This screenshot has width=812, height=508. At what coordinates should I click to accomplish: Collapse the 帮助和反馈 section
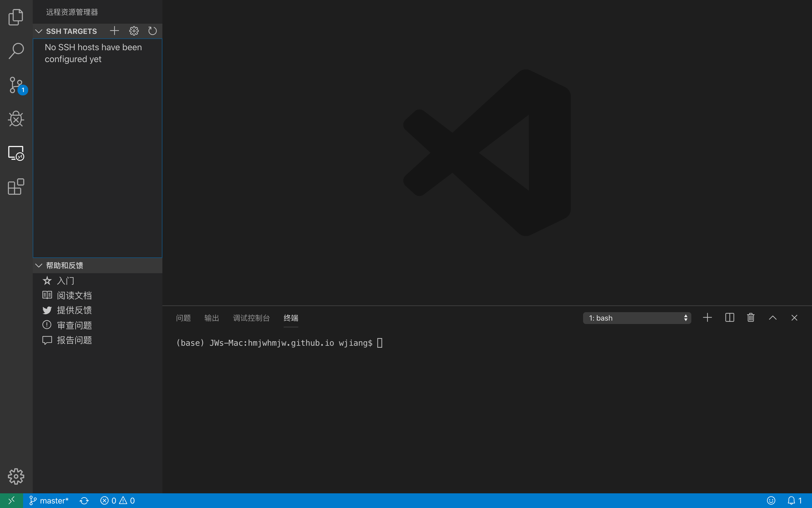(39, 265)
